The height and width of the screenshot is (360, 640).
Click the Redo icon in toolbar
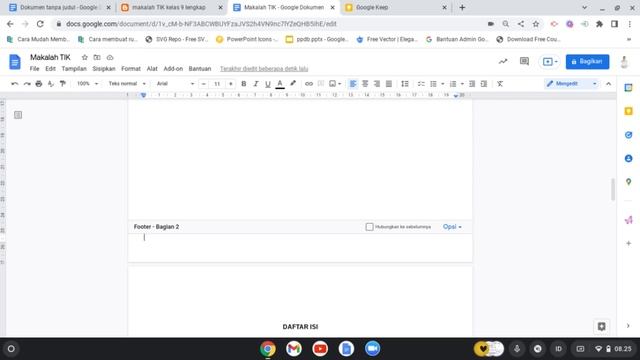27,84
